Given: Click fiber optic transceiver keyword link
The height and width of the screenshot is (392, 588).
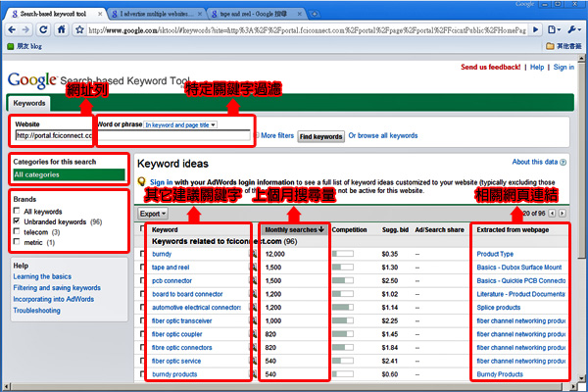Looking at the screenshot, I should (182, 320).
